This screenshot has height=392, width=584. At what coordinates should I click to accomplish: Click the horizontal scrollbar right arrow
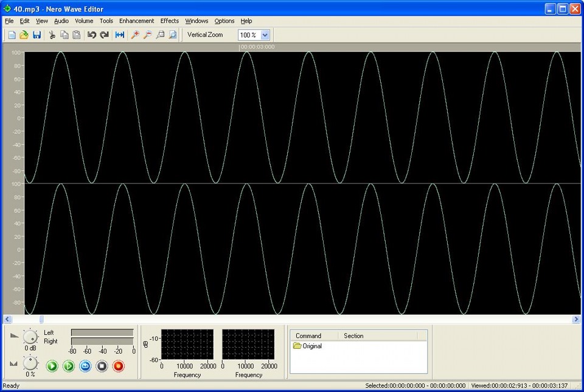point(576,319)
